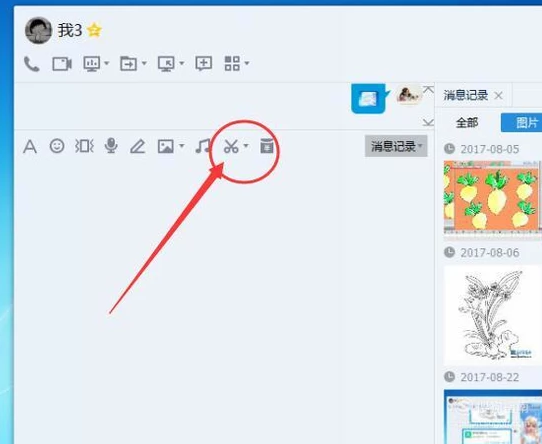Click in the message input area
Image resolution: width=542 pixels, height=444 pixels.
tap(224, 301)
